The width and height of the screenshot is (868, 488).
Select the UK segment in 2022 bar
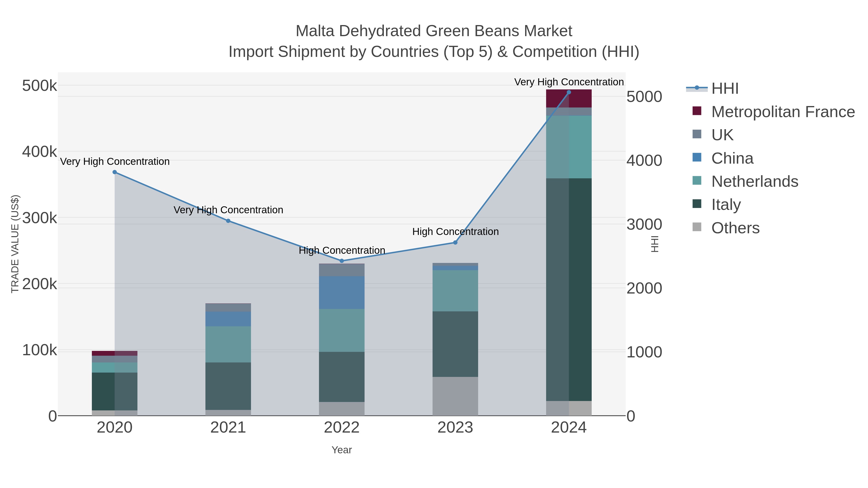[342, 270]
